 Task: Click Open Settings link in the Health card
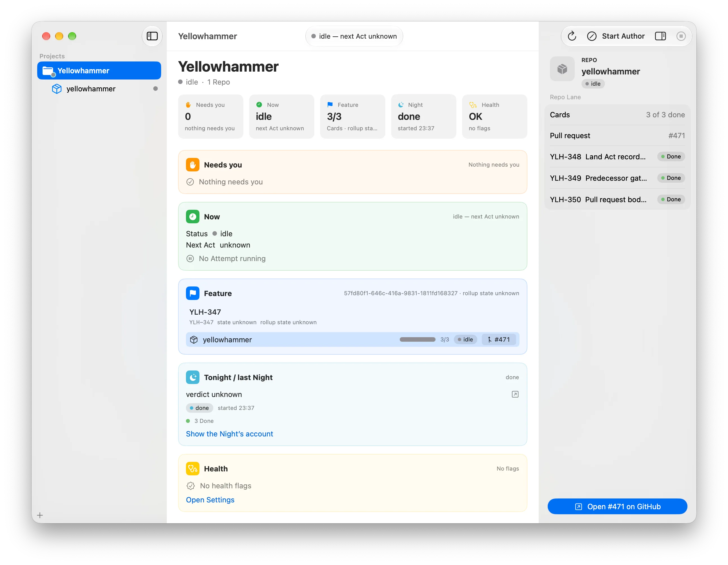pos(210,500)
